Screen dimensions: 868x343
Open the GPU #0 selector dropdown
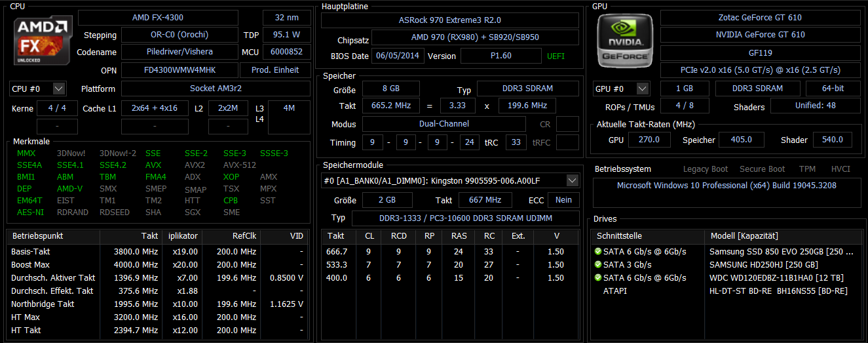[621, 89]
